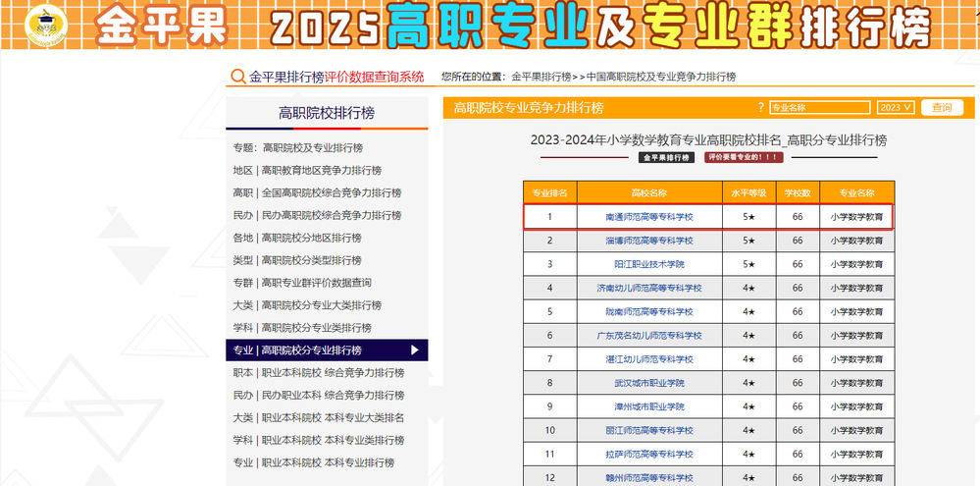Viewport: 980px width, 486px height.
Task: Open 地区 高职教育地区竞争力排行榜 menu item
Action: pos(307,171)
